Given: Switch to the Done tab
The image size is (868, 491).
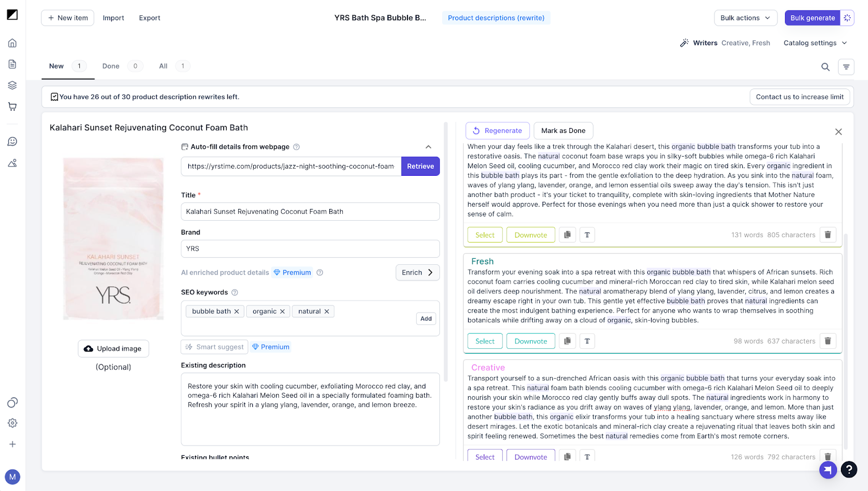Looking at the screenshot, I should [x=111, y=66].
